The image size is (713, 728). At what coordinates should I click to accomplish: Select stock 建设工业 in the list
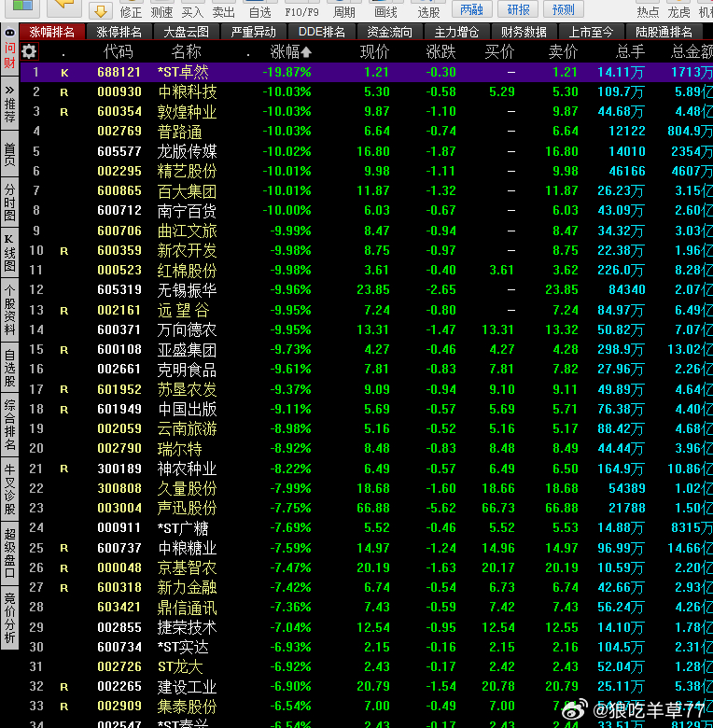tap(187, 687)
